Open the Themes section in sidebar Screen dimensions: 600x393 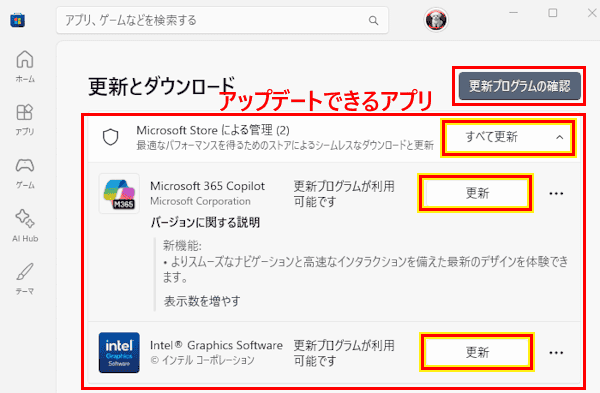coord(25,279)
